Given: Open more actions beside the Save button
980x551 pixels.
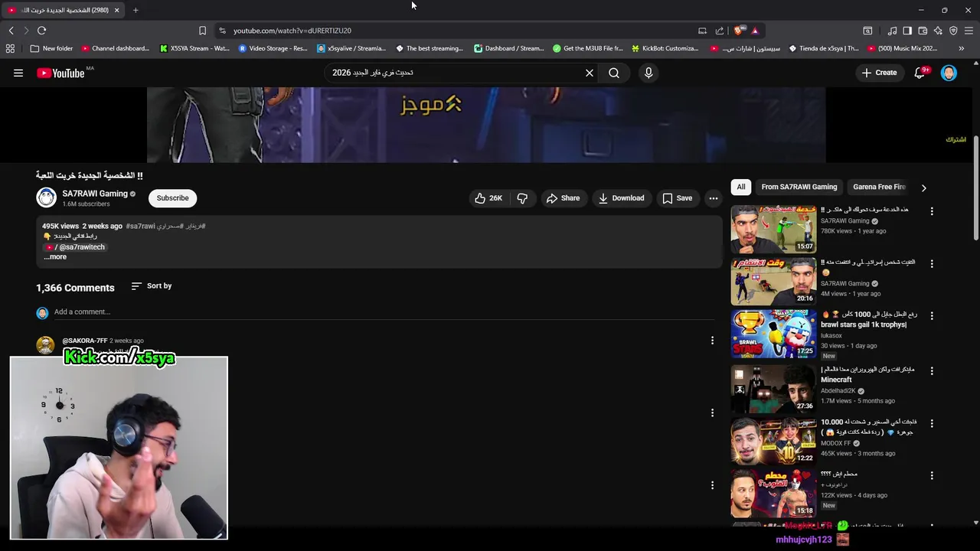Looking at the screenshot, I should (x=714, y=198).
